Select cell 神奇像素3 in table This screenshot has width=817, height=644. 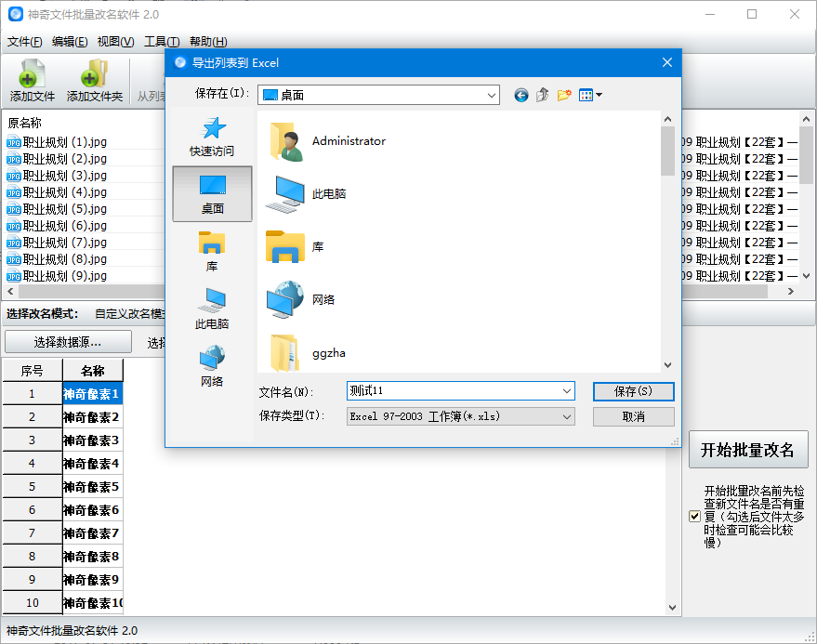point(93,440)
